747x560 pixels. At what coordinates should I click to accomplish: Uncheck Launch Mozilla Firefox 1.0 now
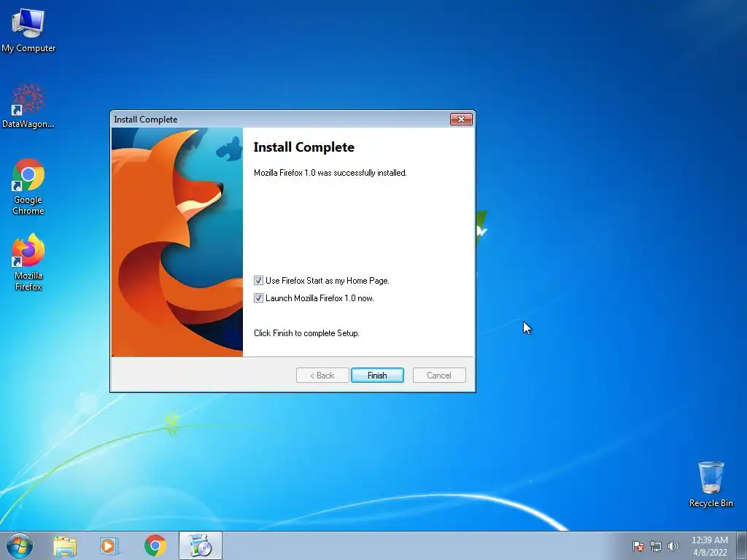[258, 298]
